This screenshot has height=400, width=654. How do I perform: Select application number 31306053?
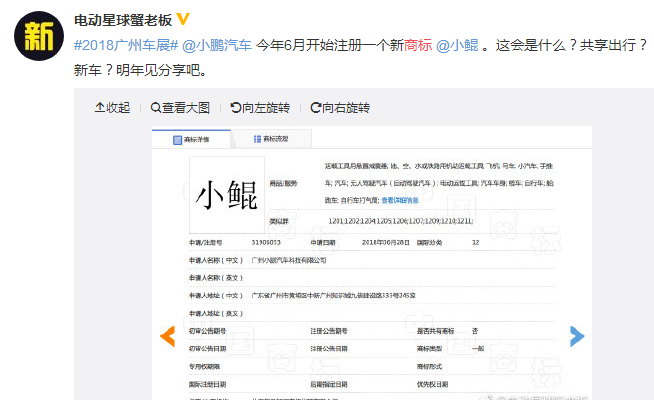(x=266, y=242)
